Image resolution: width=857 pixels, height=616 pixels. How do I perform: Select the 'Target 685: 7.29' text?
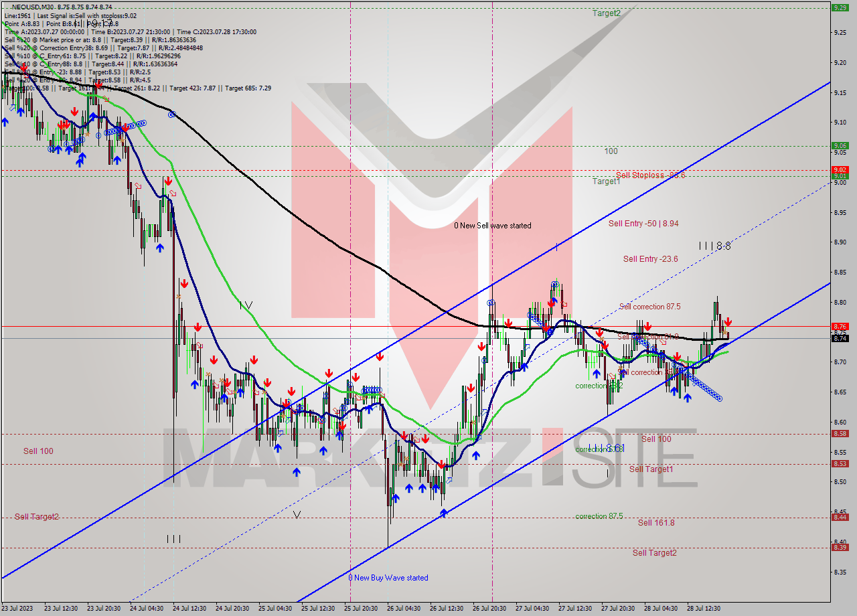[248, 88]
